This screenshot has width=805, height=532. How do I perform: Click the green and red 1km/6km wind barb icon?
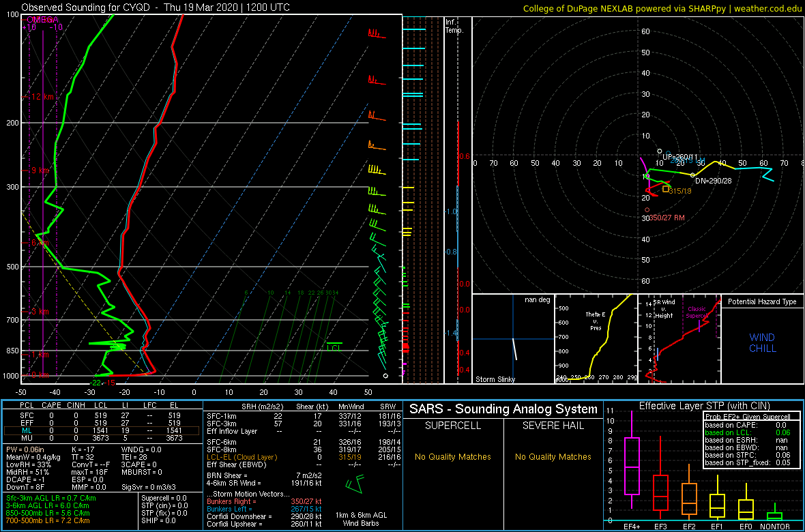(x=355, y=483)
